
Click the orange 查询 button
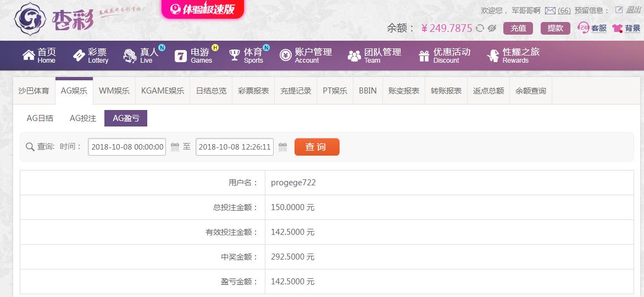coord(317,147)
